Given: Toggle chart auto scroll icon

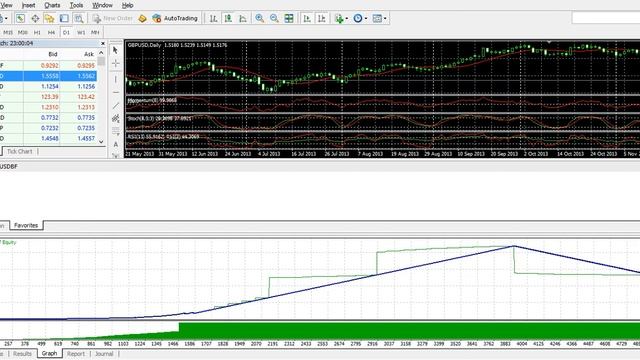Looking at the screenshot, I should [307, 18].
